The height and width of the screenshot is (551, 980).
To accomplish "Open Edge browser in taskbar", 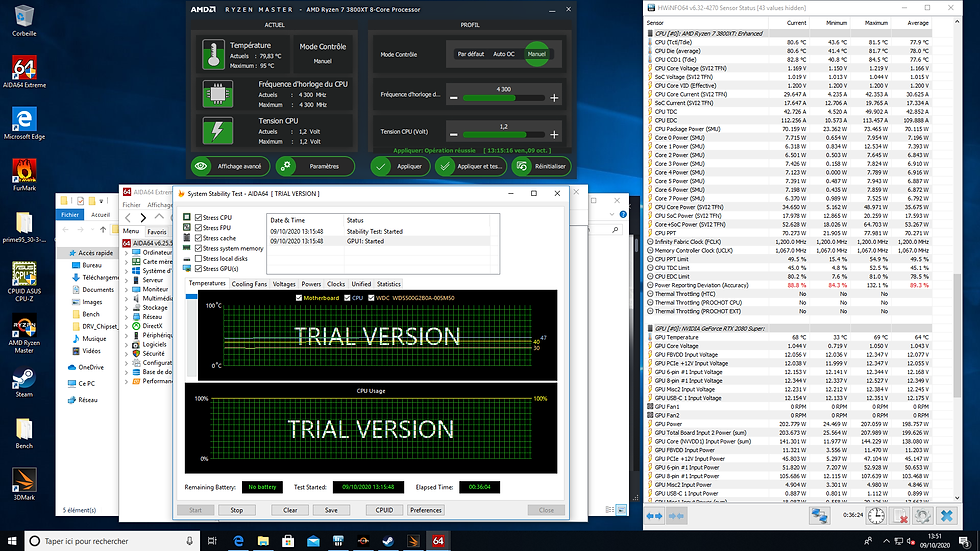I will [238, 541].
